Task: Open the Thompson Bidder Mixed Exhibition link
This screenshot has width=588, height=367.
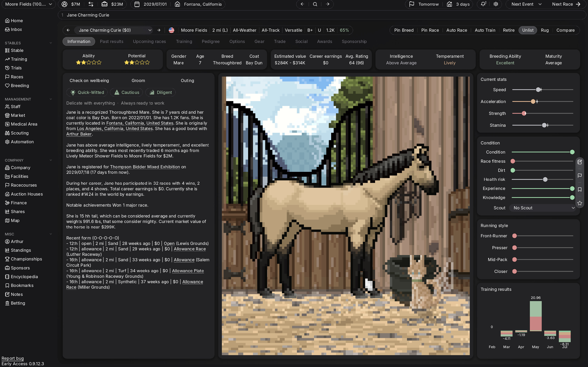Action: tap(145, 167)
